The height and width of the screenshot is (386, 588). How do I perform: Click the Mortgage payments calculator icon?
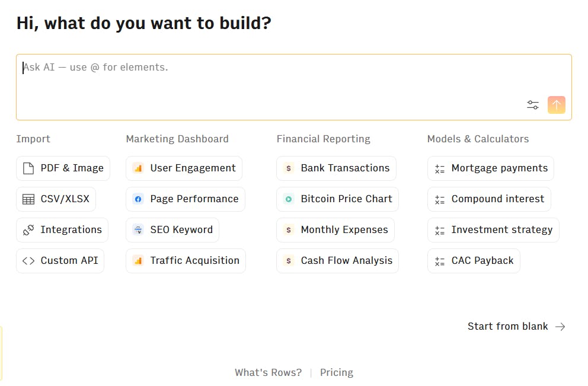[439, 169]
